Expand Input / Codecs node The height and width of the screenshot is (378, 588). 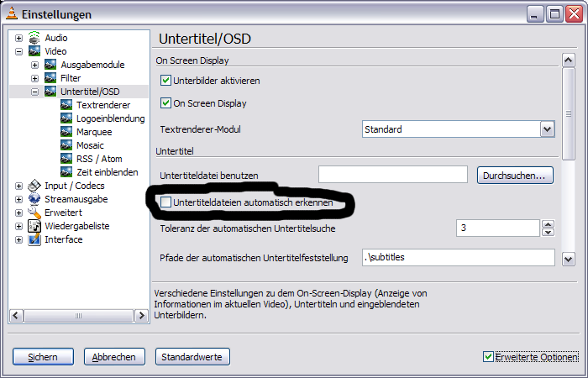tap(18, 186)
